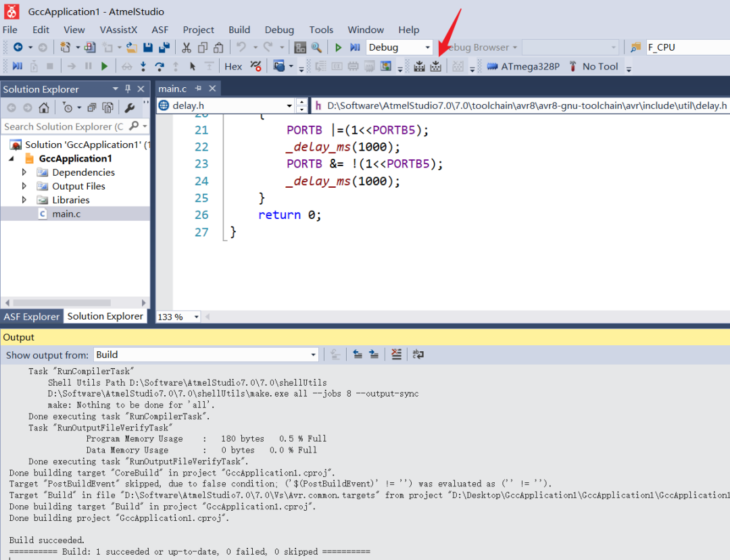Click the Navigate Backward arrow in the toolbar
Image resolution: width=730 pixels, height=560 pixels.
pos(18,47)
